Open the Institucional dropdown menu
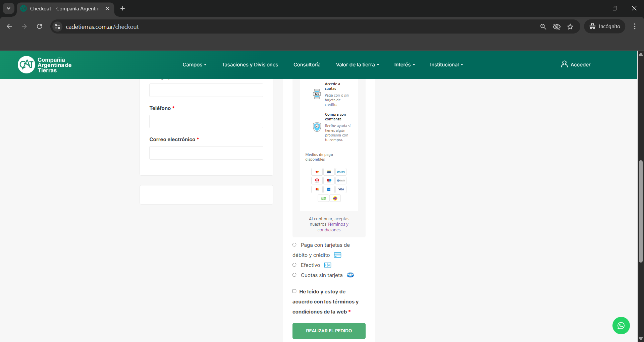The image size is (644, 342). 446,65
